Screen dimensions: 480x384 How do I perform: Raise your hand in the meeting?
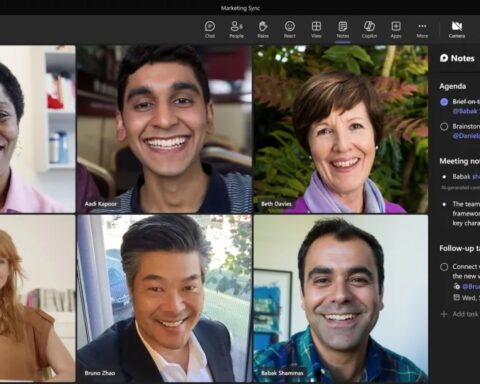[x=263, y=29]
